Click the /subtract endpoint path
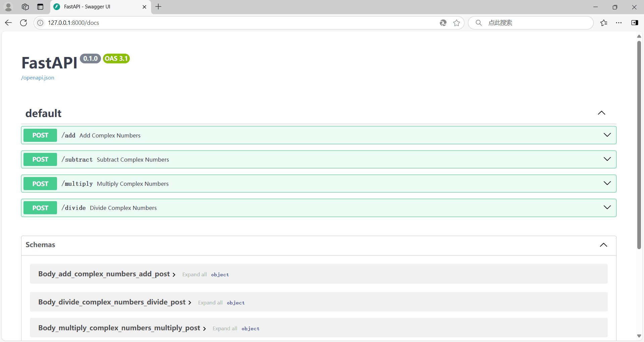Image resolution: width=644 pixels, height=342 pixels. 77,160
